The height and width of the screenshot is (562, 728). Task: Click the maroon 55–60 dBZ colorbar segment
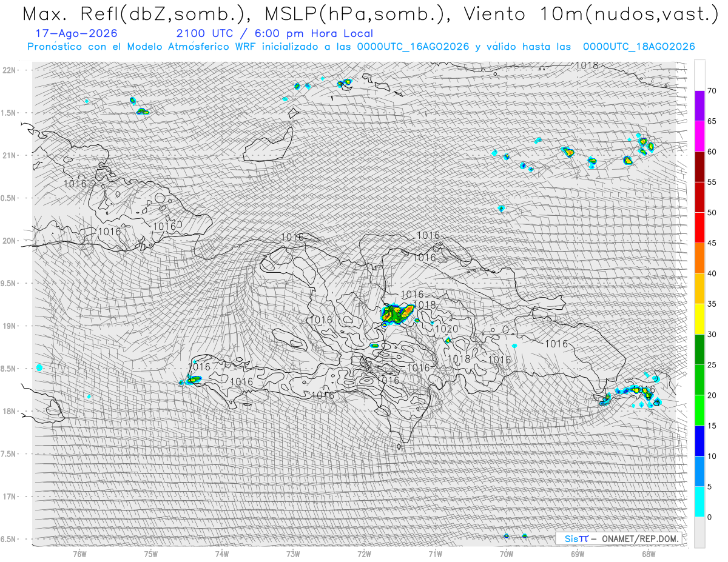[699, 167]
